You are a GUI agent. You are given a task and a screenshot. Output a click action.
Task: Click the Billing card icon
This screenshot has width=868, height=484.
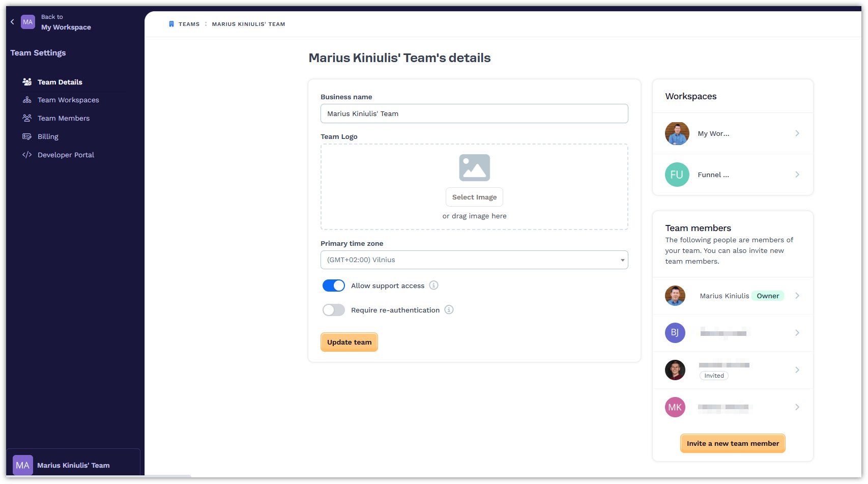click(27, 136)
